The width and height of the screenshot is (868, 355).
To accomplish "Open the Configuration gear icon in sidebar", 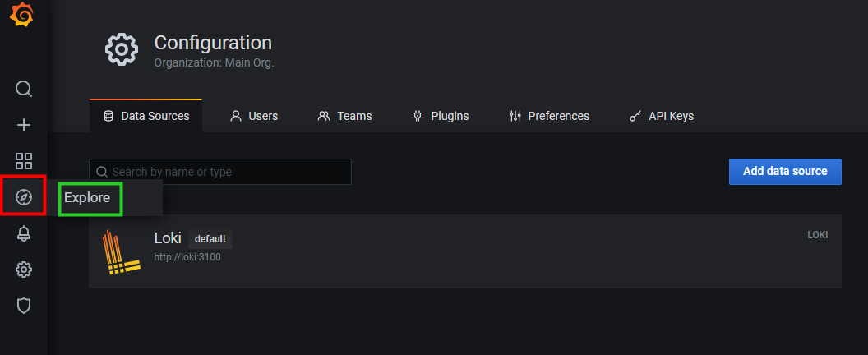I will pyautogui.click(x=24, y=270).
